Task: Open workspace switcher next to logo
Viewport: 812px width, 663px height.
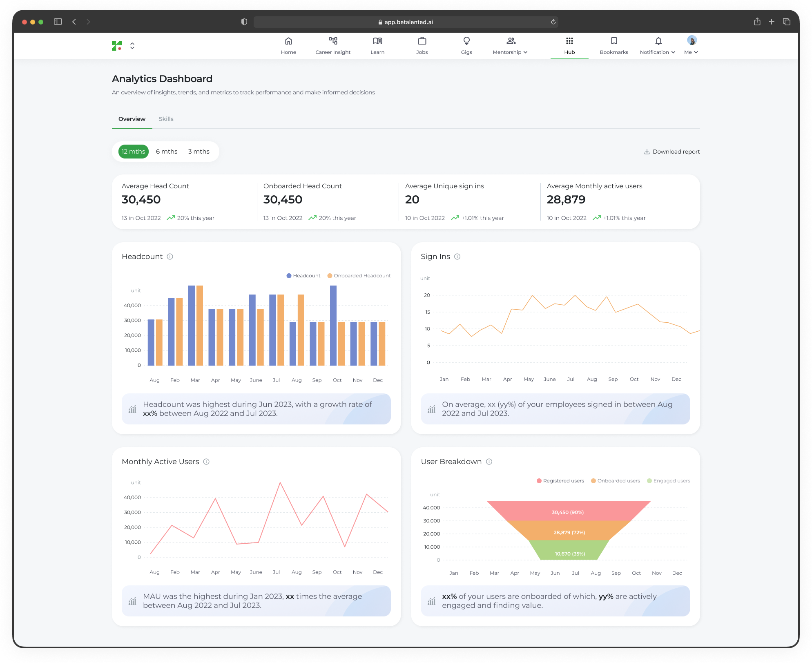Action: click(132, 46)
